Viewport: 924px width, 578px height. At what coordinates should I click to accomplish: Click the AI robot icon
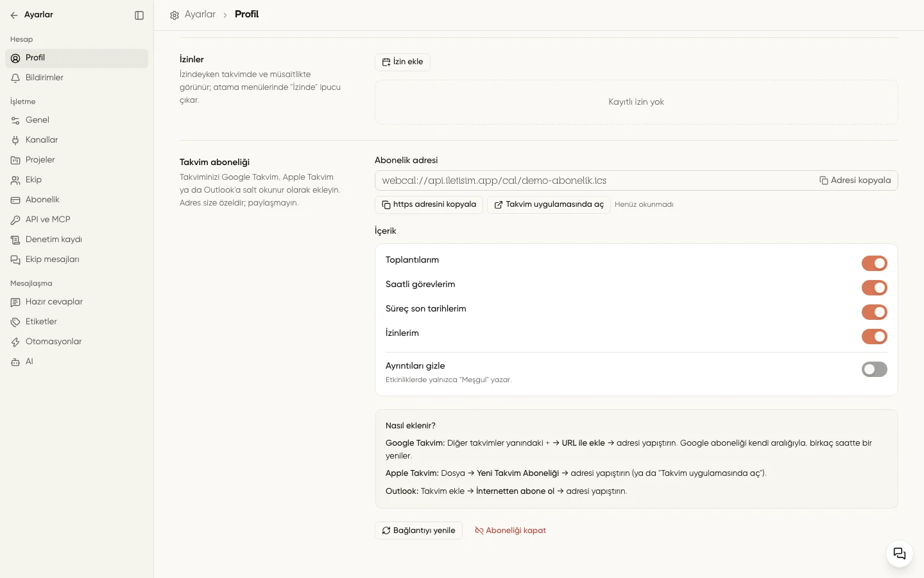point(15,362)
